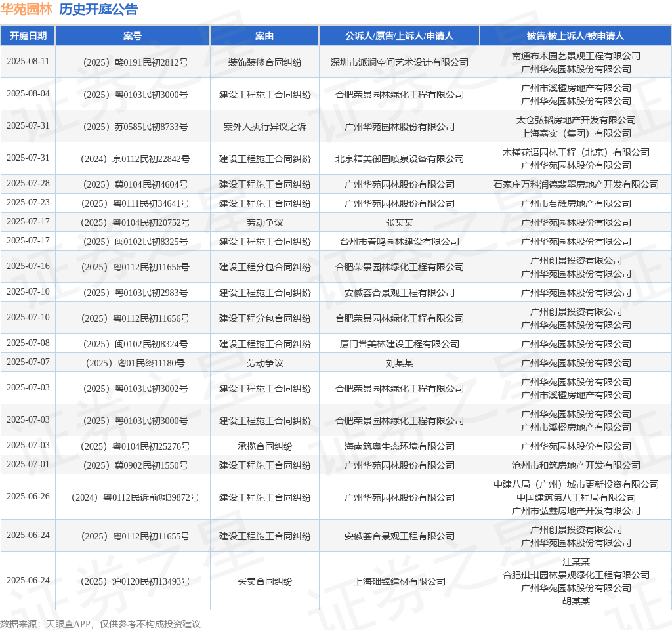Click 广州市弘鑫房地产开发有限公司
Viewport: 672px width, 630px height.
(576, 511)
